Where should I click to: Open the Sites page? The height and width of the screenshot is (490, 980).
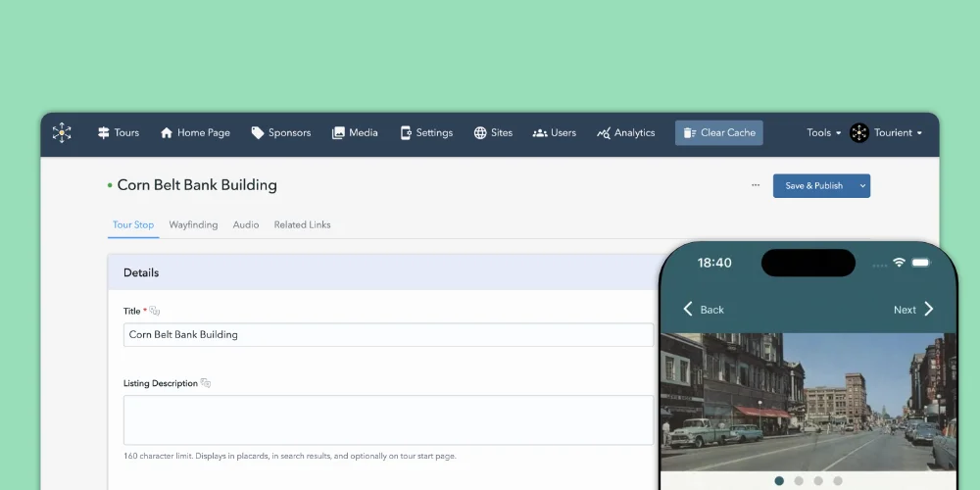point(493,132)
